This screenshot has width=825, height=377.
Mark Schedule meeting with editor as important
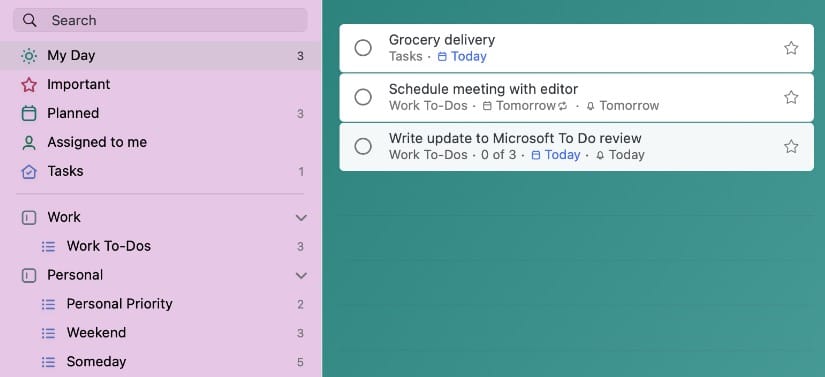point(791,97)
